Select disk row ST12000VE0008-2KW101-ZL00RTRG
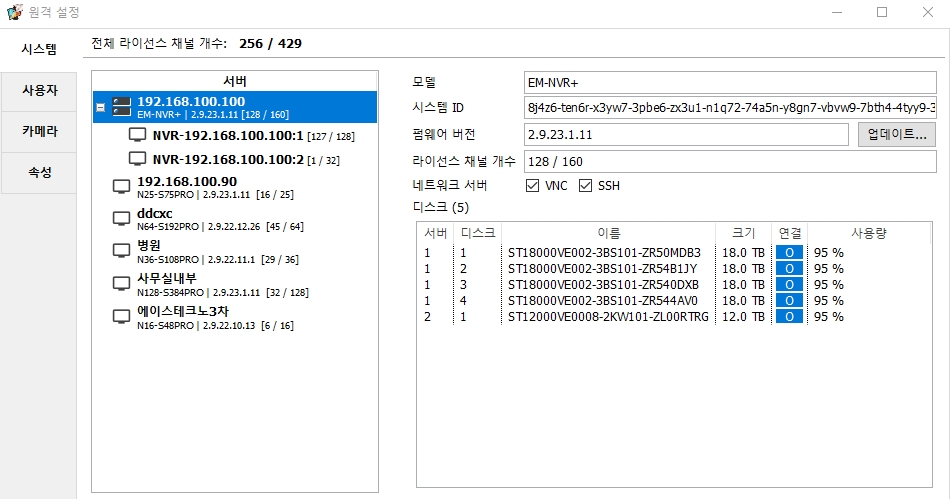 608,317
